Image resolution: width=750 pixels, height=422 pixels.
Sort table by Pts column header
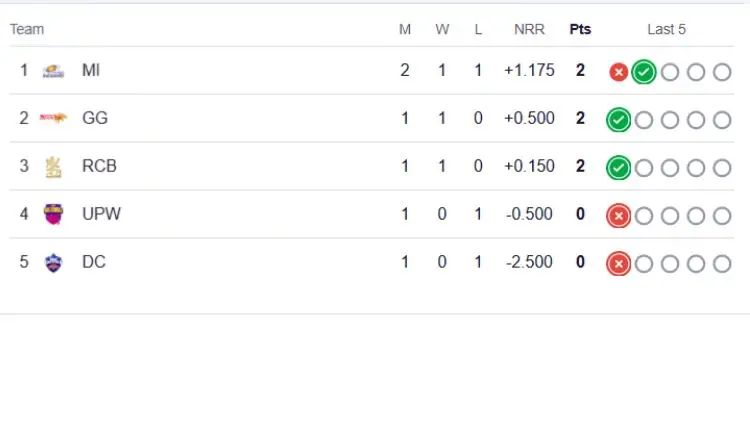pos(580,29)
